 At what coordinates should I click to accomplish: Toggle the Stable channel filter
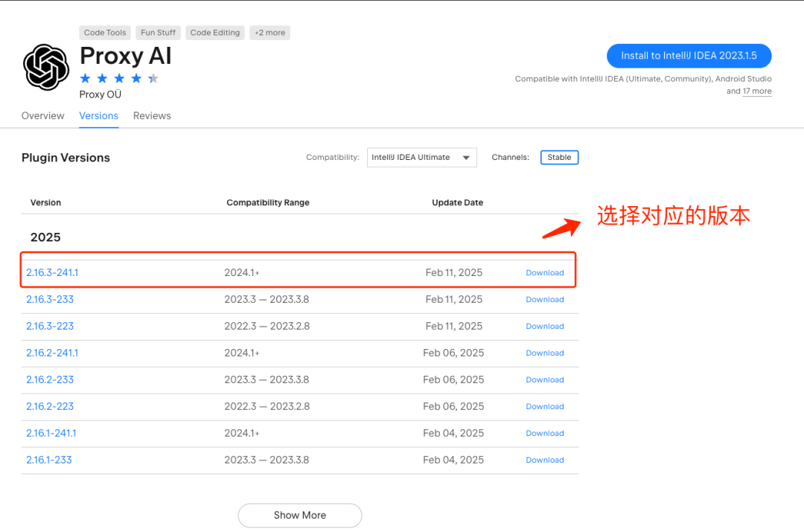(x=559, y=157)
